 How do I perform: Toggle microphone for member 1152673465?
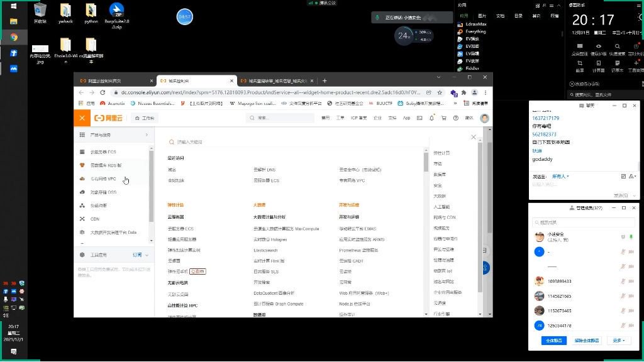[623, 310]
